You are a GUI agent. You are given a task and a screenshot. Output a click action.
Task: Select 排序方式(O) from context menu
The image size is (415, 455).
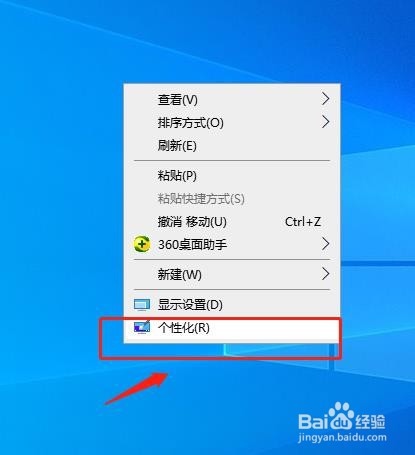232,122
